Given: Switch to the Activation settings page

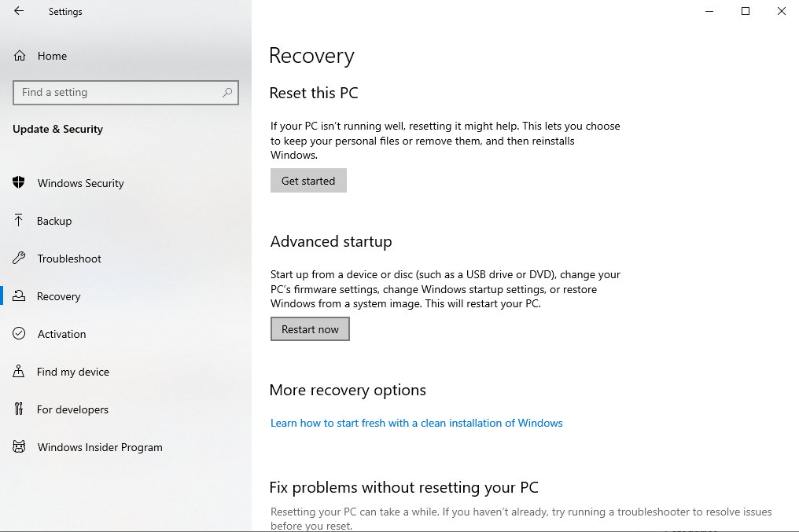Looking at the screenshot, I should point(61,334).
